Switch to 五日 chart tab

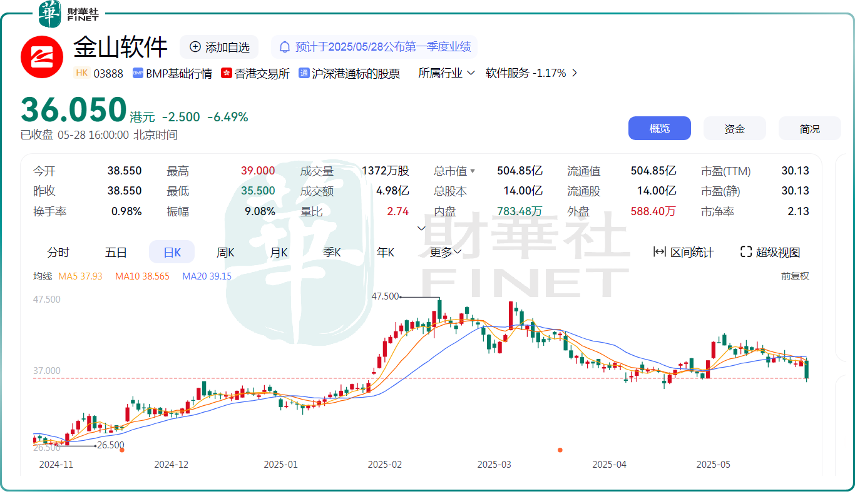coord(116,252)
